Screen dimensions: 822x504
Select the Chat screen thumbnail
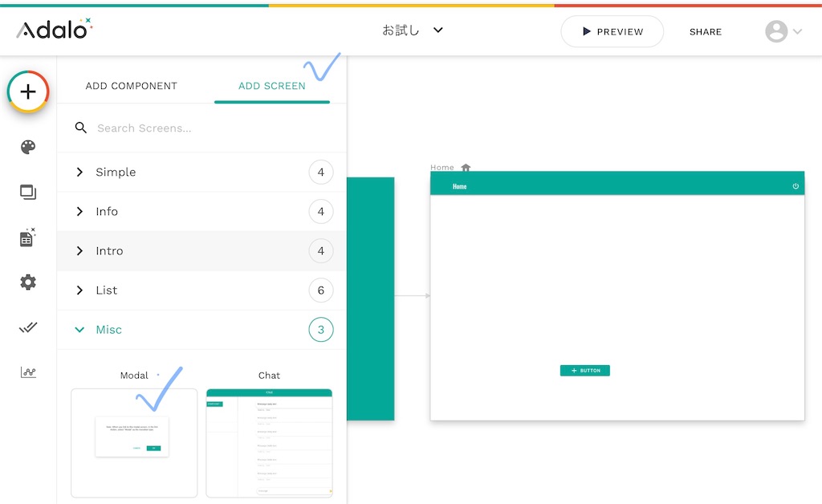(x=269, y=443)
